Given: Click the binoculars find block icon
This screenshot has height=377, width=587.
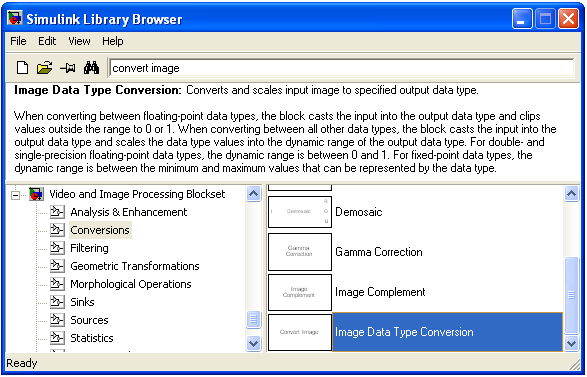Looking at the screenshot, I should pos(91,68).
